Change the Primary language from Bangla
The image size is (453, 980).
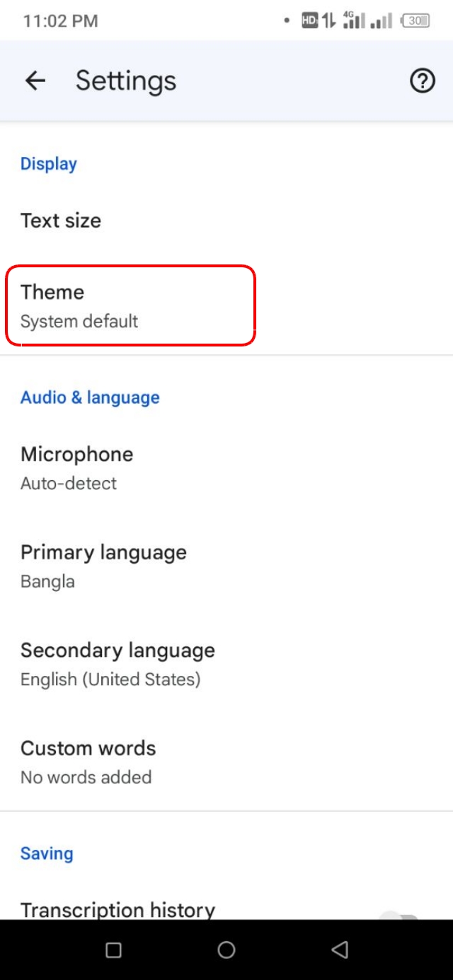pyautogui.click(x=103, y=566)
